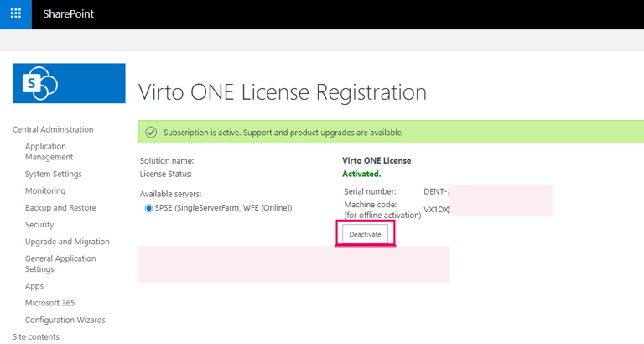Click the 'Virto ONE License' solution name
Image resolution: width=644 pixels, height=344 pixels.
(x=377, y=161)
